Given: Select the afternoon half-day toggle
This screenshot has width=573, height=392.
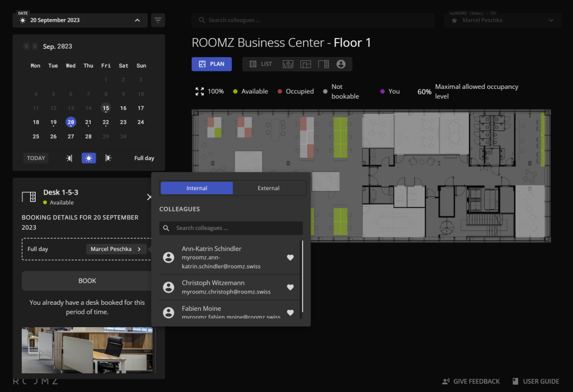Looking at the screenshot, I should point(108,158).
